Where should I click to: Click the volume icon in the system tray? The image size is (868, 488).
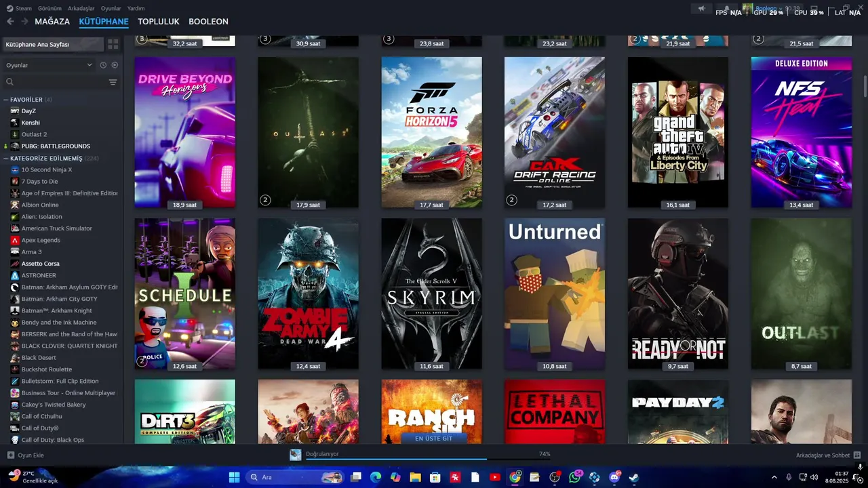[x=814, y=477]
